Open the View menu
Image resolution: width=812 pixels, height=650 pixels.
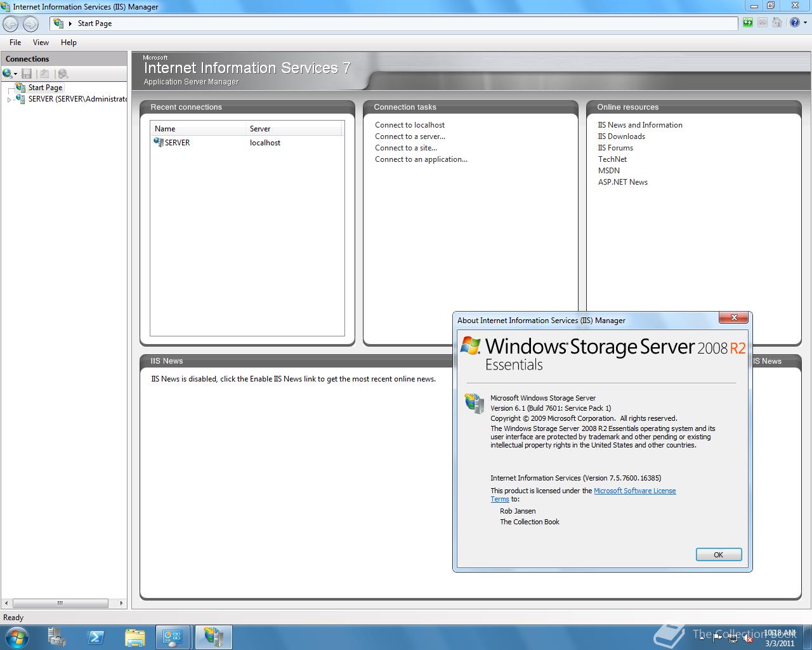(x=41, y=43)
